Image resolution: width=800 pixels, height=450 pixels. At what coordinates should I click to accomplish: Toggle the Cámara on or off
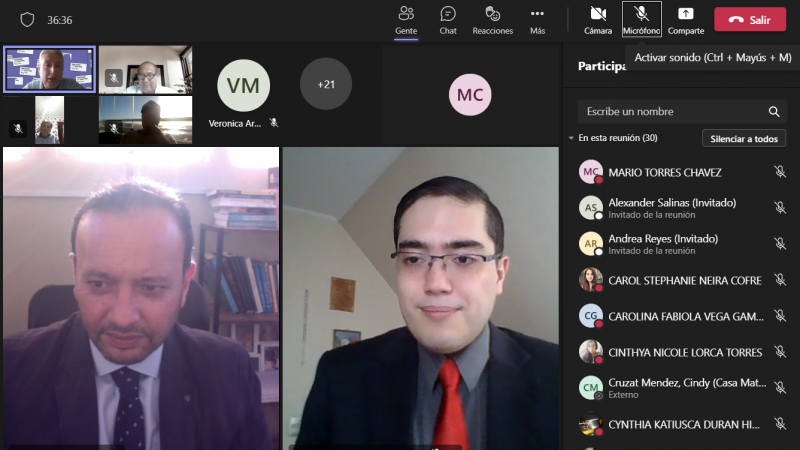click(598, 20)
